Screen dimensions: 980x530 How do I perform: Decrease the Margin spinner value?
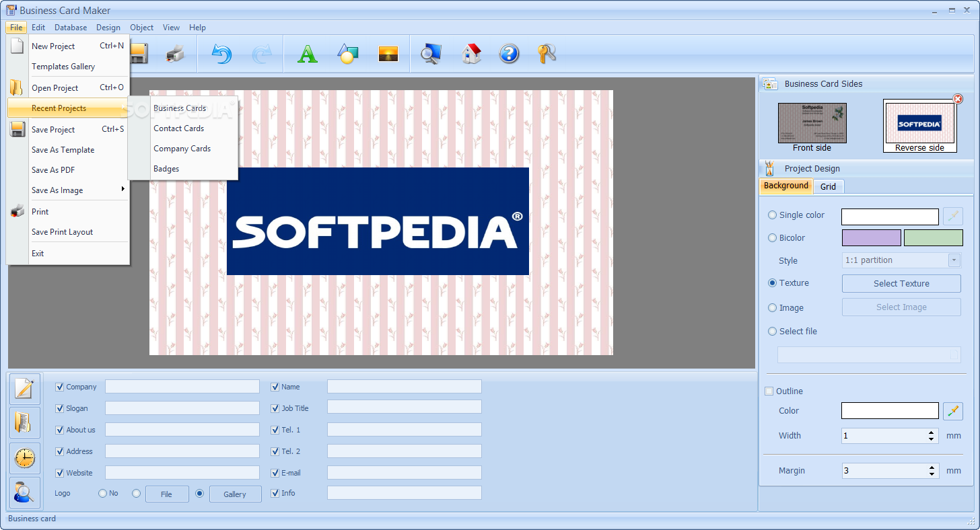point(932,474)
